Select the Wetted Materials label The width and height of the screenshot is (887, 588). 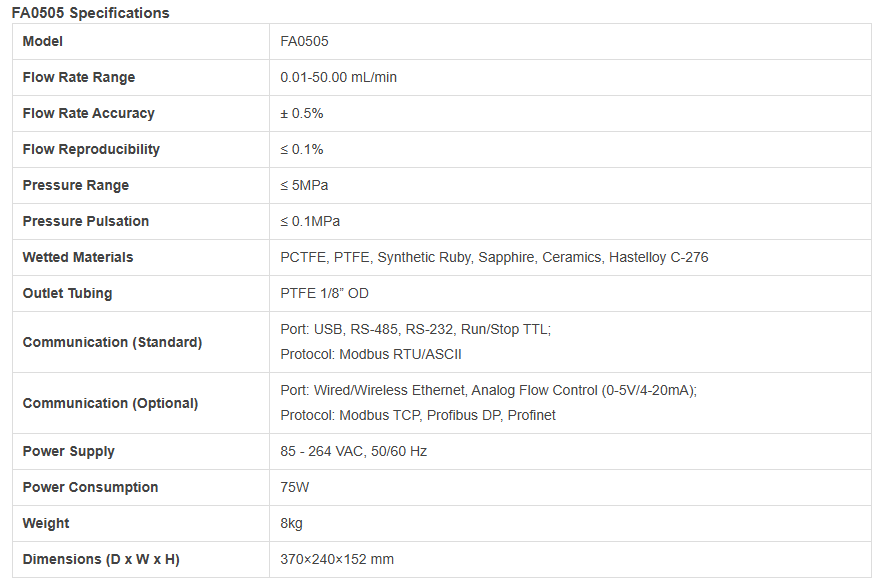pyautogui.click(x=78, y=257)
